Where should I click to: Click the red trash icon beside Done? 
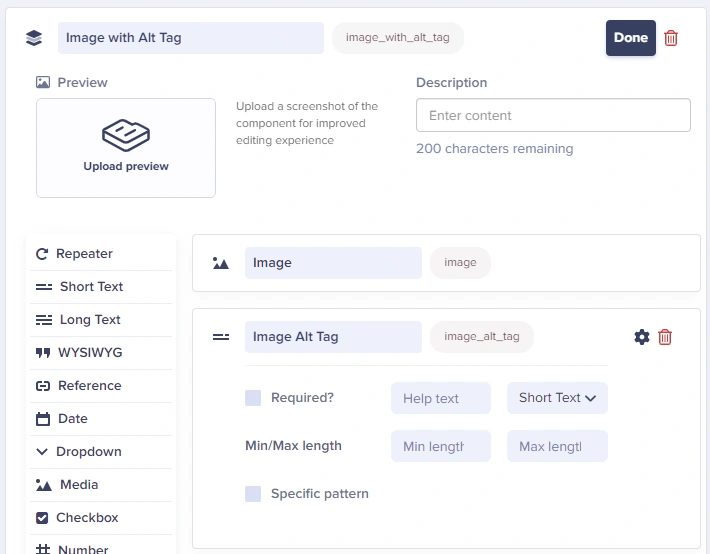[x=671, y=38]
